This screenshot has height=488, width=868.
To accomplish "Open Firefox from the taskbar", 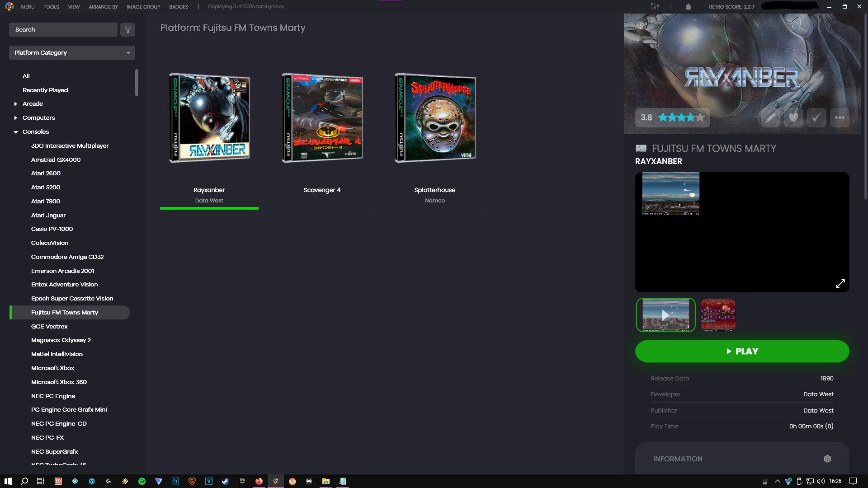I will coord(259,481).
